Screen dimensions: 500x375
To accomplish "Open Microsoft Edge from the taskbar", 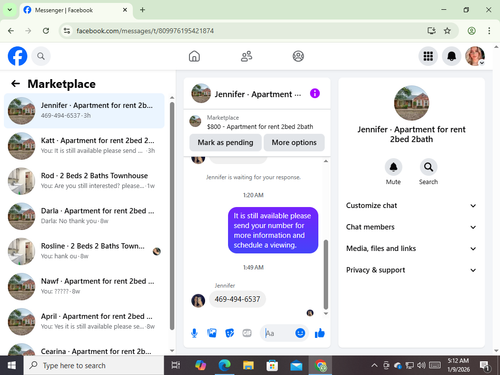I will [225, 365].
